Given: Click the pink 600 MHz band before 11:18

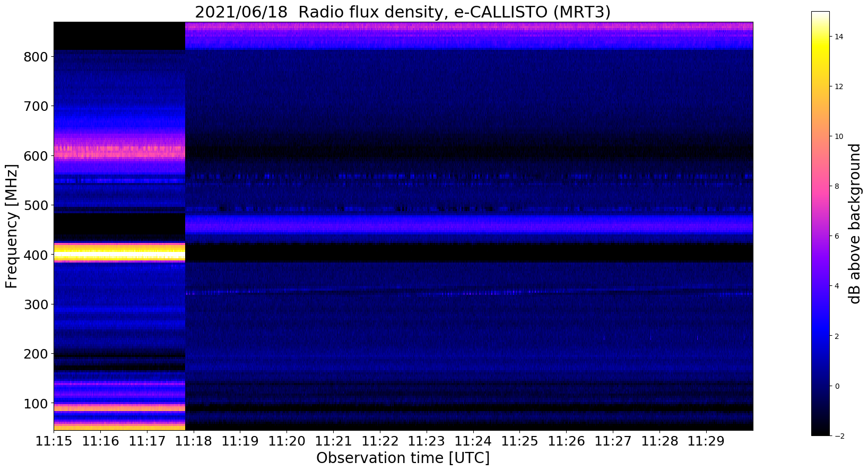Looking at the screenshot, I should (x=119, y=152).
